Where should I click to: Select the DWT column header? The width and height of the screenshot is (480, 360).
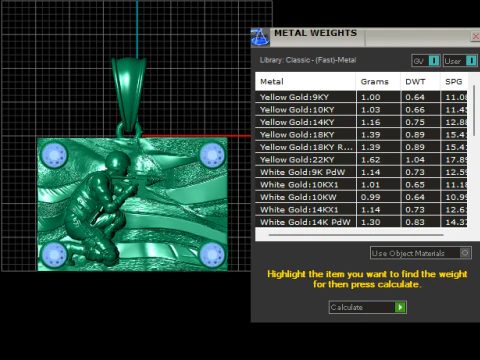[420, 81]
